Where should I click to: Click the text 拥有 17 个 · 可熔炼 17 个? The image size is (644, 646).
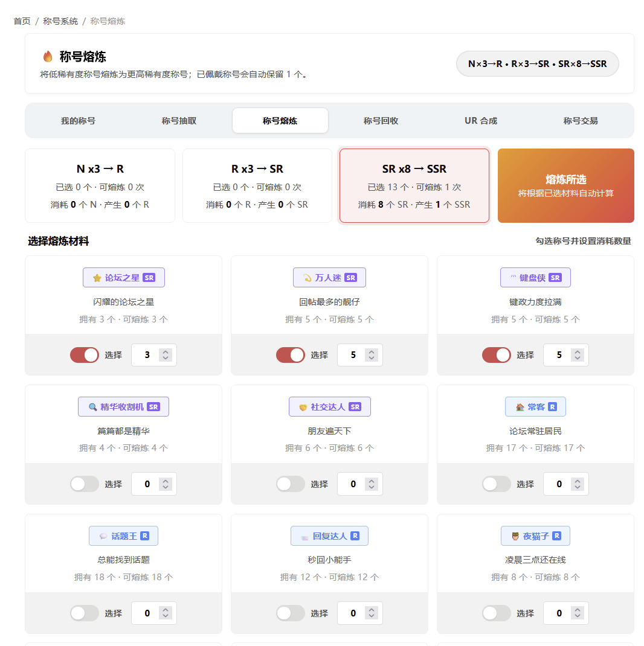[x=535, y=448]
